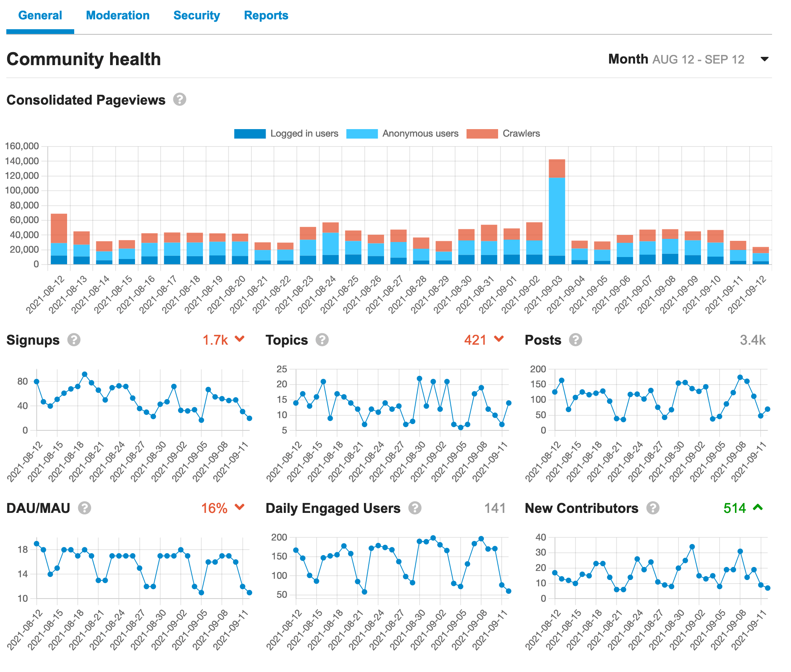The height and width of the screenshot is (672, 791).
Task: Click the red chevron next to Signups 1.7k
Action: pyautogui.click(x=239, y=339)
